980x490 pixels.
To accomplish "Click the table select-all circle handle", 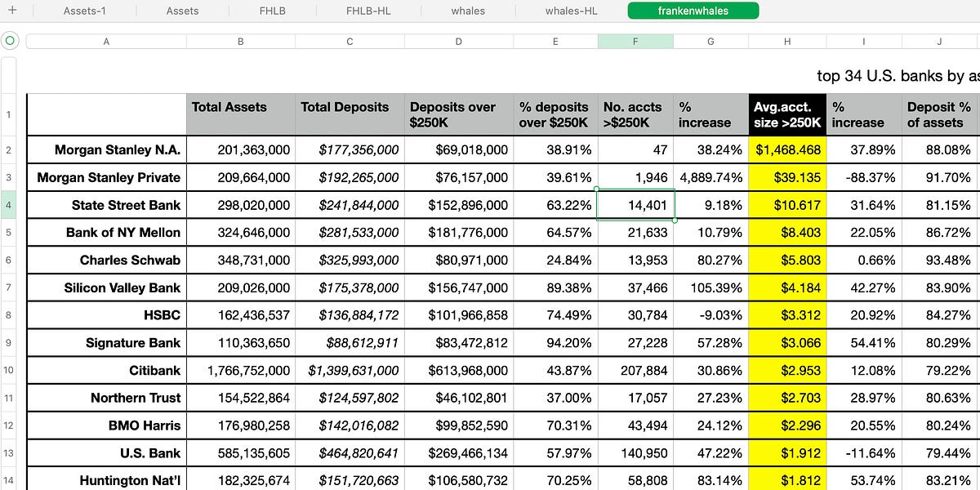I will click(x=10, y=41).
